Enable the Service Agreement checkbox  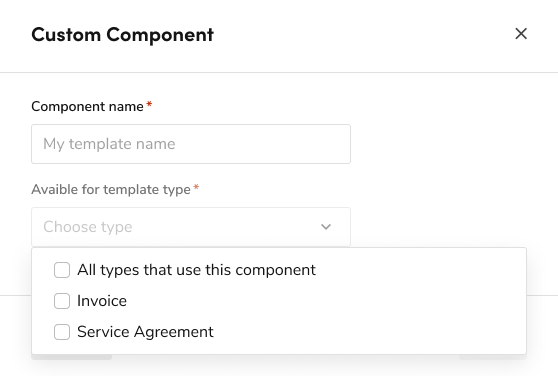pos(62,332)
